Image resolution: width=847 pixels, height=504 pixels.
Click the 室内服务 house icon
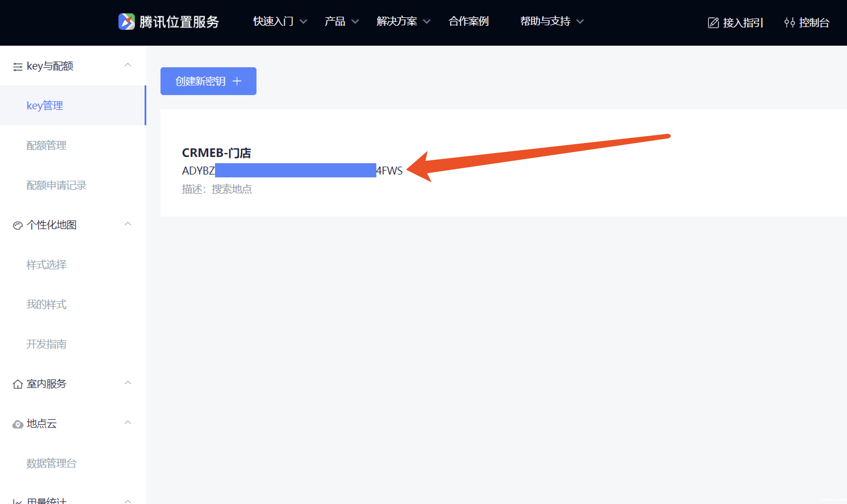click(x=18, y=384)
